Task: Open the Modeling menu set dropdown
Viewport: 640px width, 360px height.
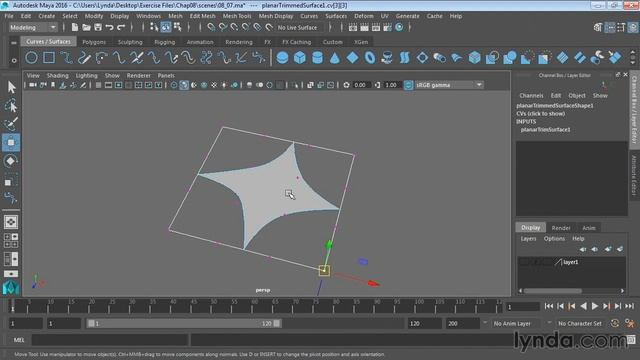Action: point(33,27)
